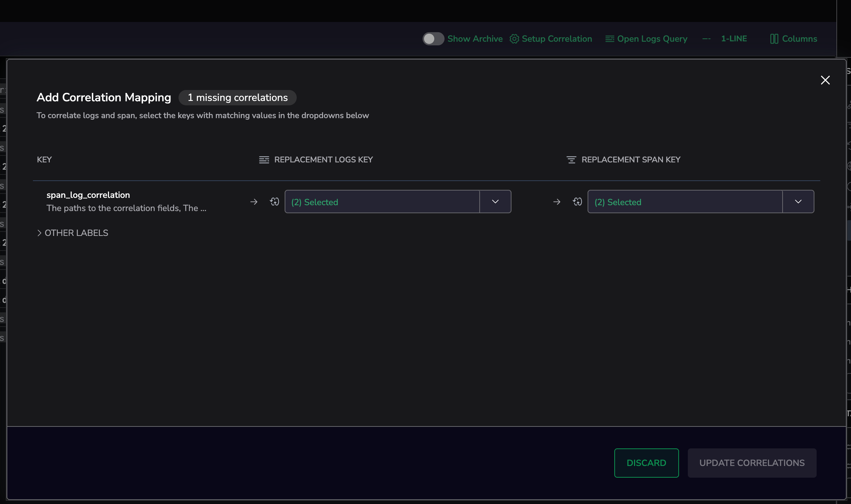
Task: Click the arrow icon before span key field
Action: (x=557, y=202)
